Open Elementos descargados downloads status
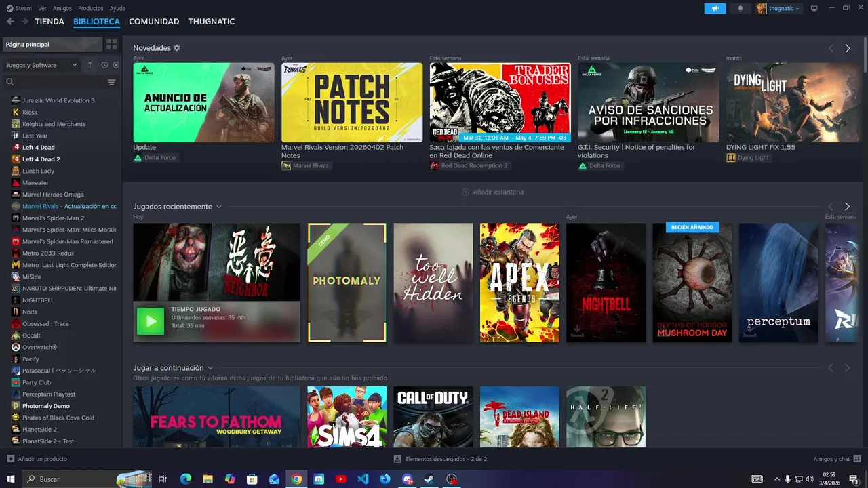 (440, 459)
